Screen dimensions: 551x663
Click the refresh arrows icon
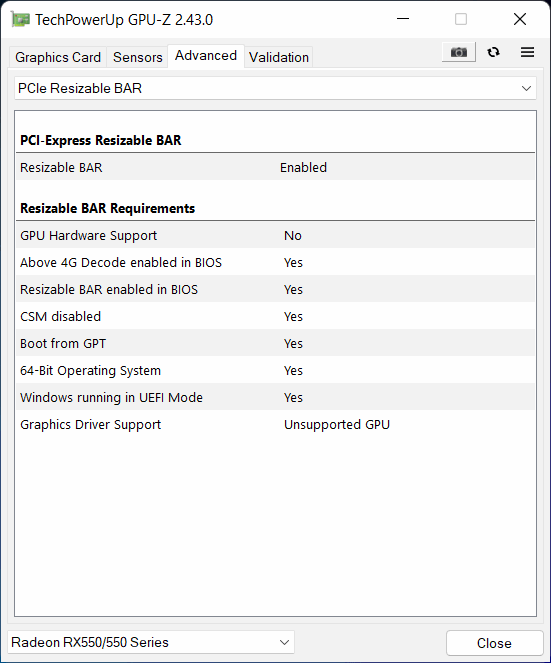pyautogui.click(x=493, y=52)
